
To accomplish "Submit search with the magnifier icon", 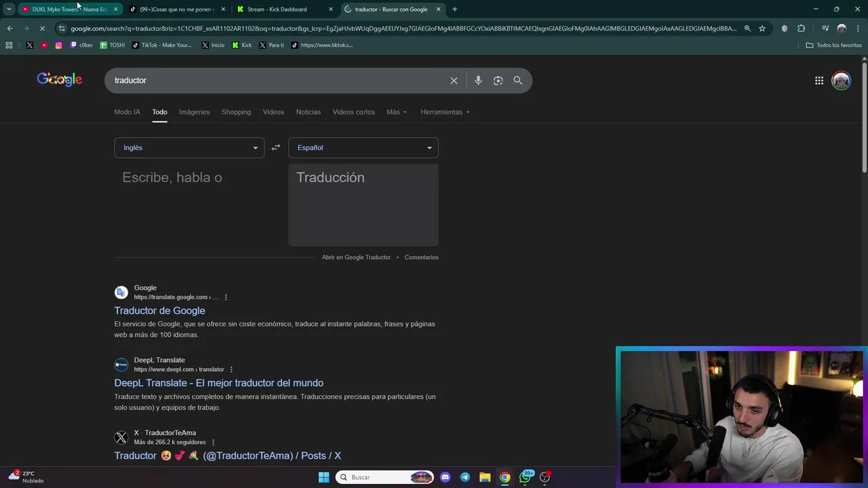I will tap(517, 81).
